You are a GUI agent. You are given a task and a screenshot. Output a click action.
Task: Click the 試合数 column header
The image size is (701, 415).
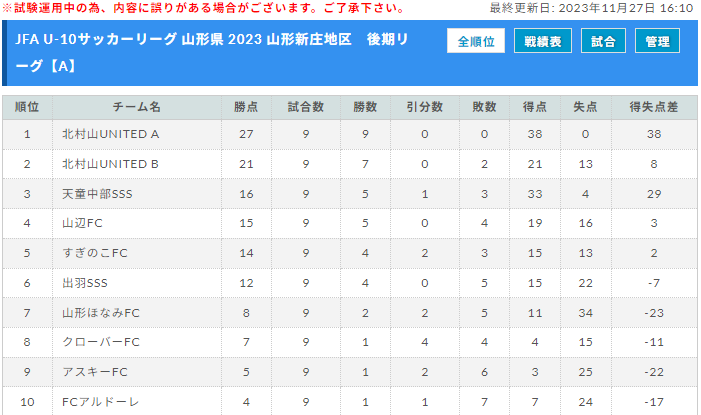pos(306,107)
